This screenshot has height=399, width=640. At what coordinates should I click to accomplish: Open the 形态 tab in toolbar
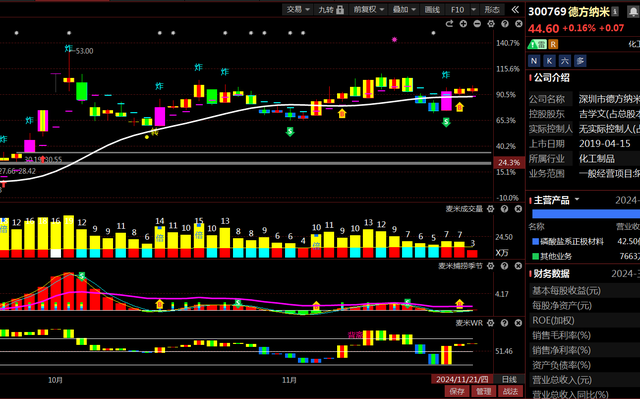492,10
